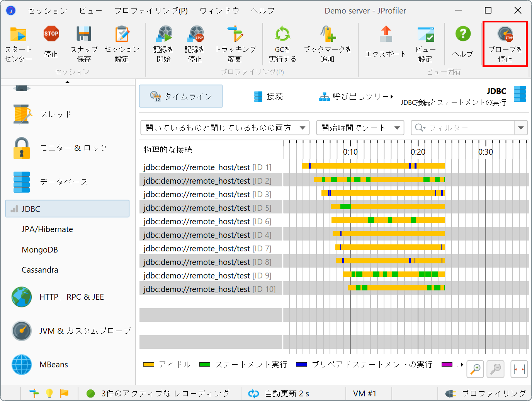Screen dimensions: 532x401
Task: Click 記録を停止 toolbar icon
Action: [195, 34]
